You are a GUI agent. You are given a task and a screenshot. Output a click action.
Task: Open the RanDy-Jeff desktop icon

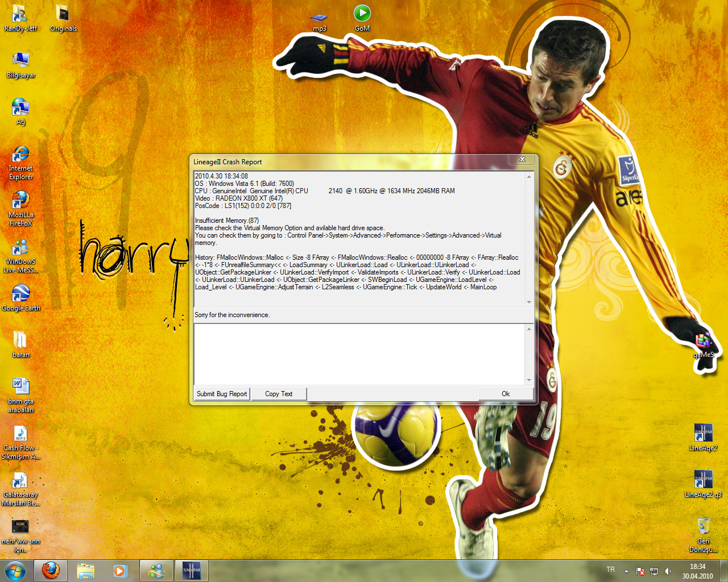coord(20,18)
